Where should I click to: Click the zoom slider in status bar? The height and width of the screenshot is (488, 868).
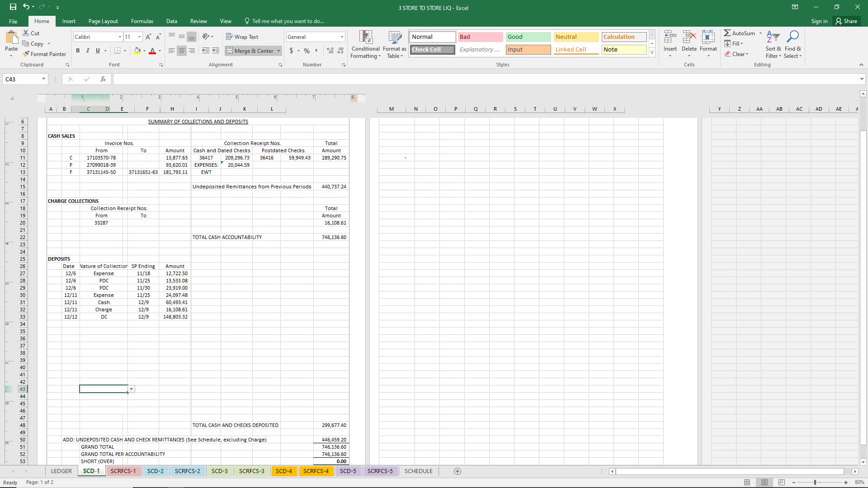(x=815, y=483)
